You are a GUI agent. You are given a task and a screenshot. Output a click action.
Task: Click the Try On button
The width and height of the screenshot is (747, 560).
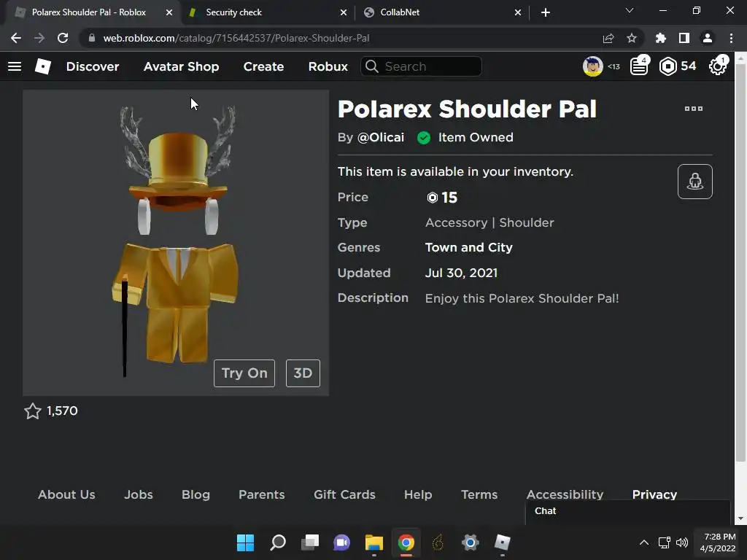pyautogui.click(x=244, y=373)
